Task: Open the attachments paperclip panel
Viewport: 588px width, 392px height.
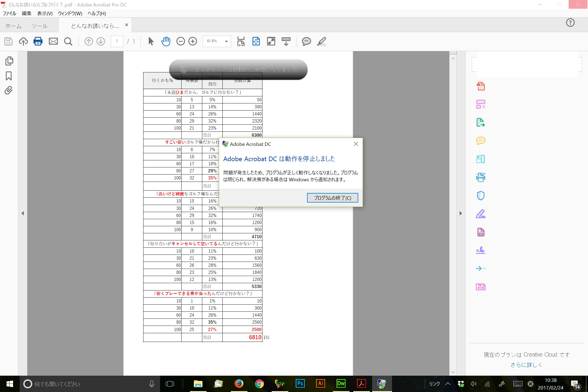Action: pyautogui.click(x=9, y=90)
